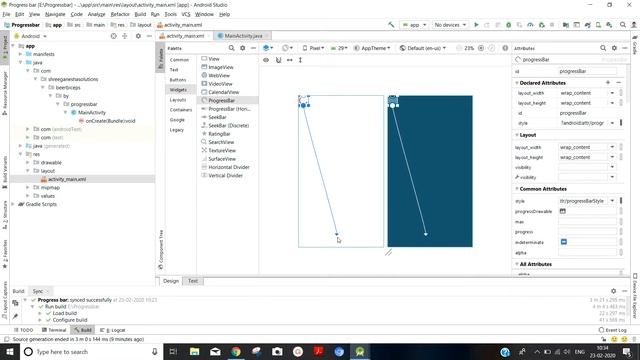
Task: Collapse the Declared Attributes section
Action: click(517, 83)
